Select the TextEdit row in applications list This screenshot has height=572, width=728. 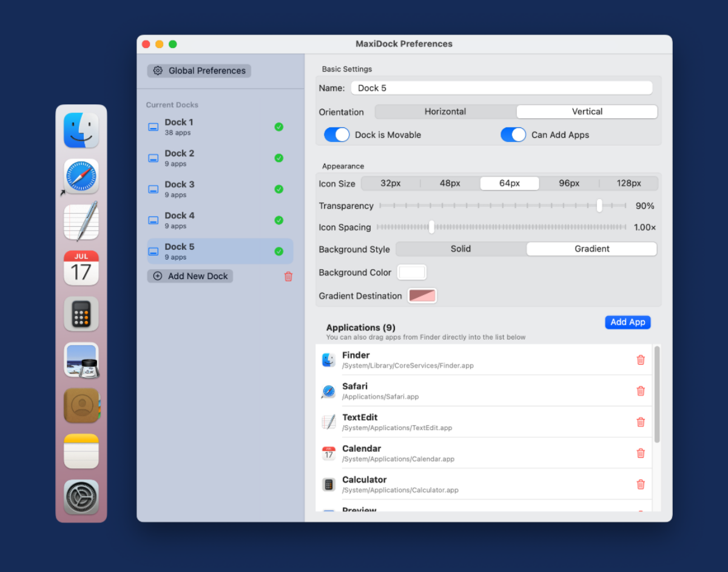pos(484,422)
